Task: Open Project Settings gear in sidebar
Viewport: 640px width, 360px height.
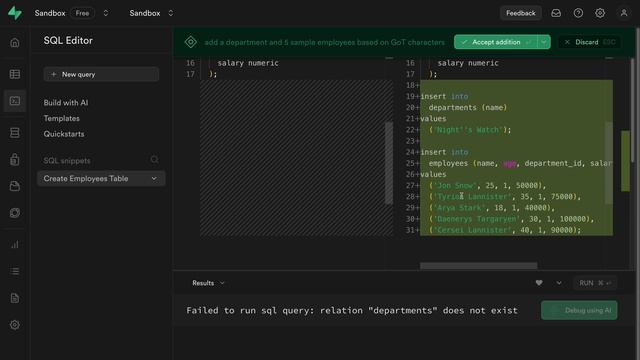Action: click(15, 325)
